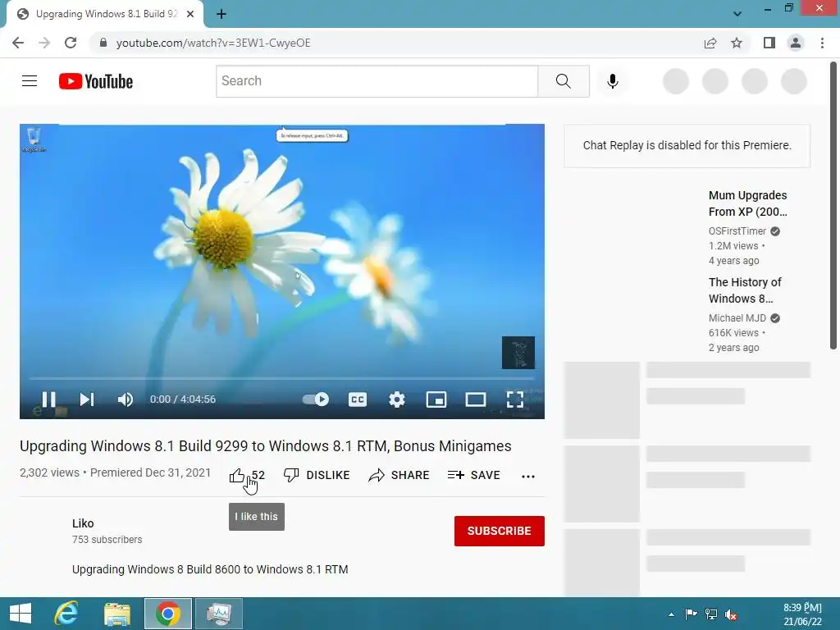Click the muted volume tray icon
The width and height of the screenshot is (840, 630).
(x=731, y=614)
